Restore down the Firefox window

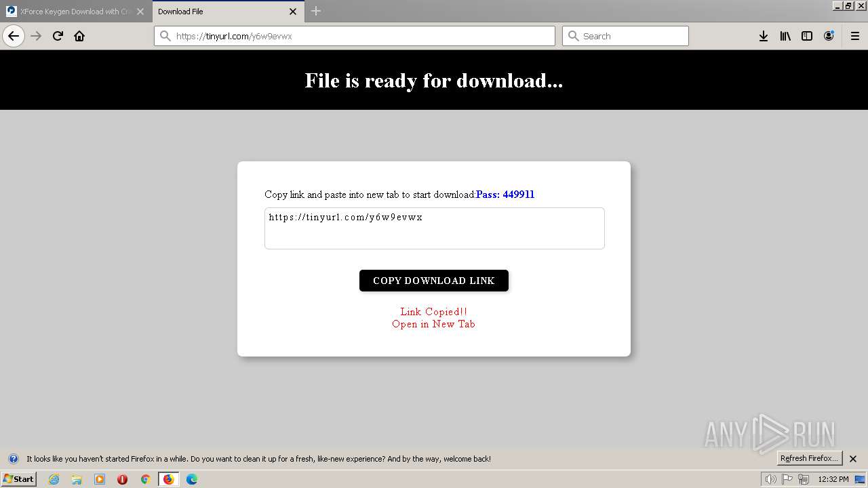[x=849, y=5]
